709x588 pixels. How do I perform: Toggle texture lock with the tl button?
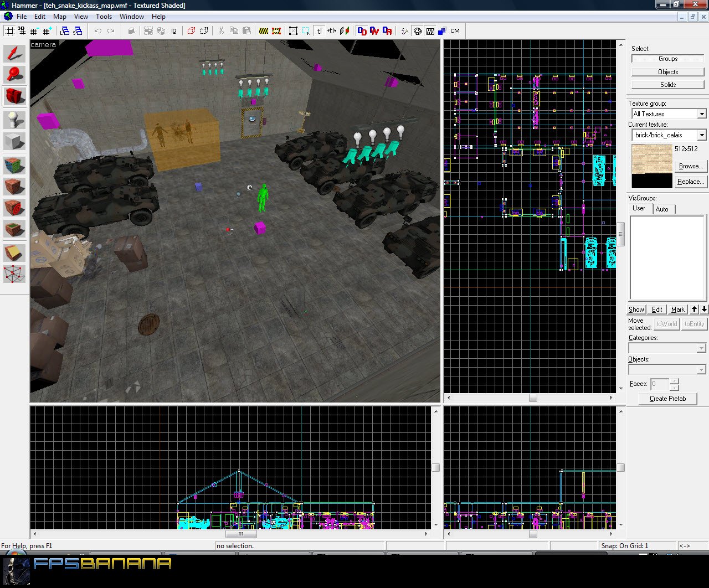coord(320,31)
